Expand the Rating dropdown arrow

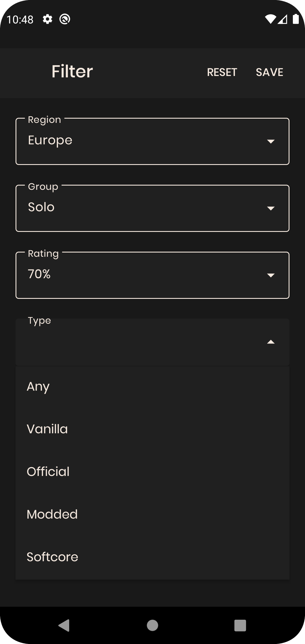tap(271, 275)
